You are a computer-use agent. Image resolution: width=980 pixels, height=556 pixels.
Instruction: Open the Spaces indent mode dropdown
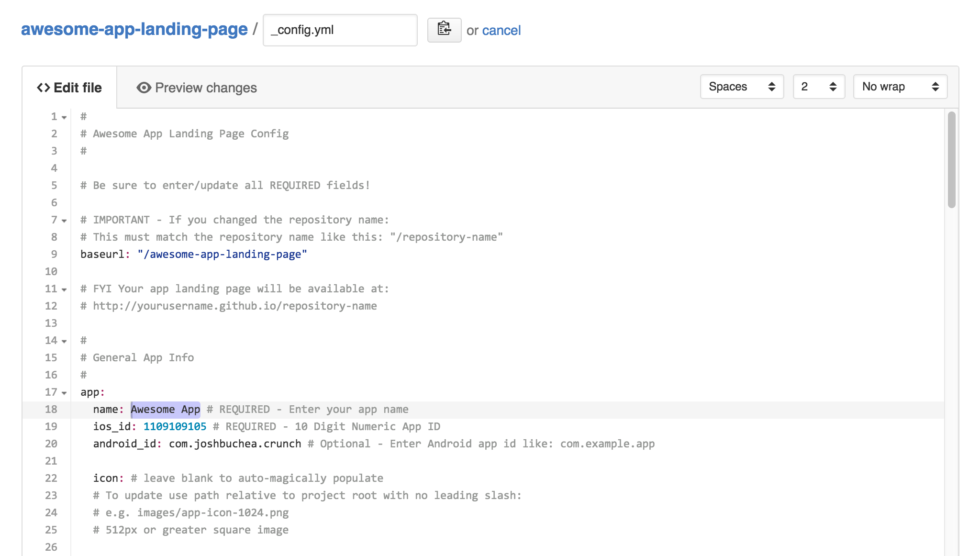[741, 87]
